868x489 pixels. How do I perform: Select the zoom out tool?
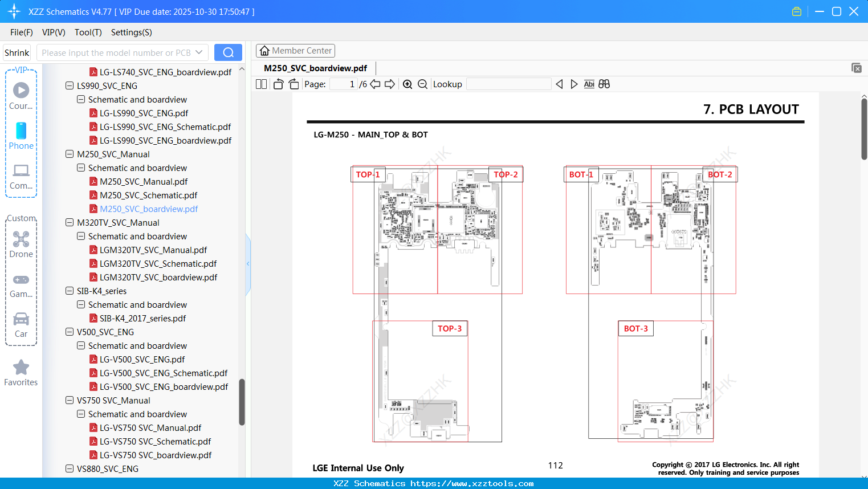[422, 84]
